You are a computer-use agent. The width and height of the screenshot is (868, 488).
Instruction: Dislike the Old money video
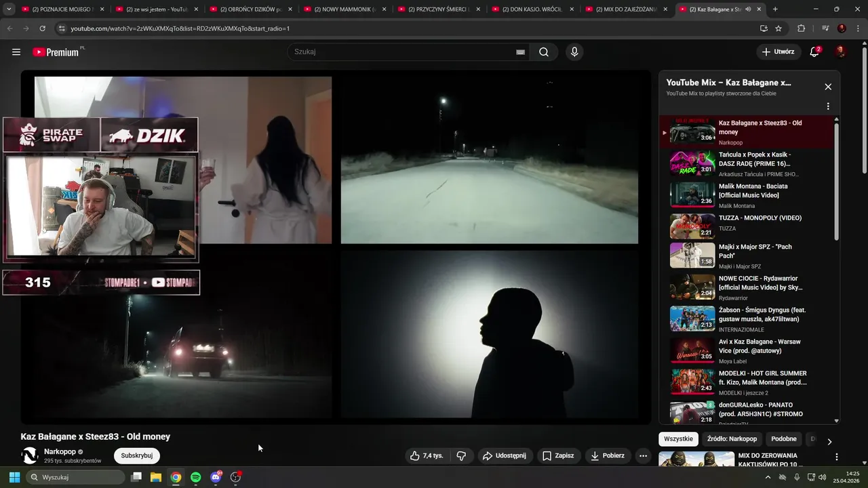pos(461,456)
